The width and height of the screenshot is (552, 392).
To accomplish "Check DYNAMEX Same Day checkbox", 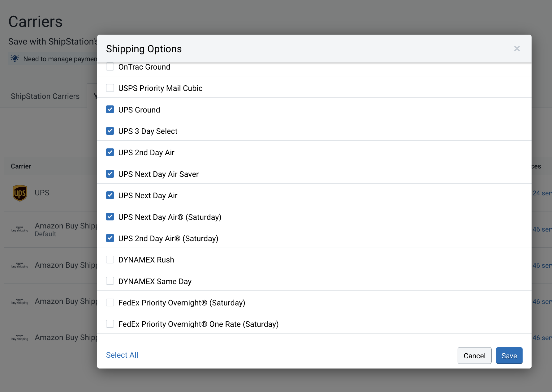I will point(110,281).
